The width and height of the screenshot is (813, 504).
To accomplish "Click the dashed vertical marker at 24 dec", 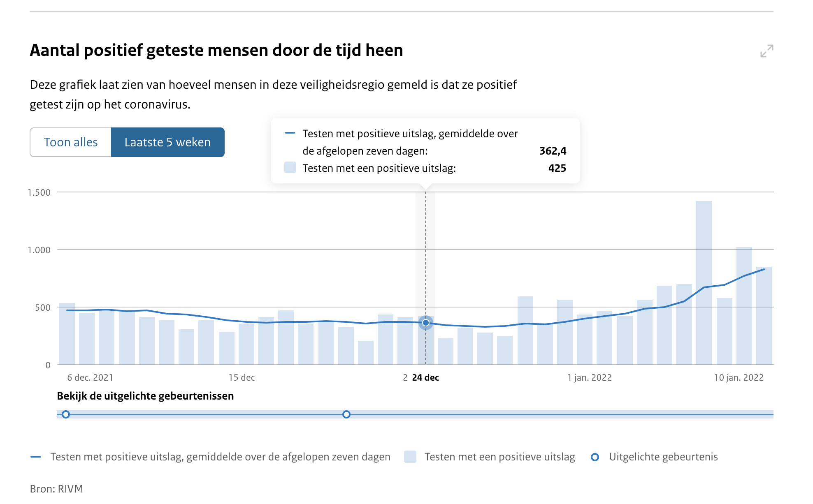I will point(426,247).
